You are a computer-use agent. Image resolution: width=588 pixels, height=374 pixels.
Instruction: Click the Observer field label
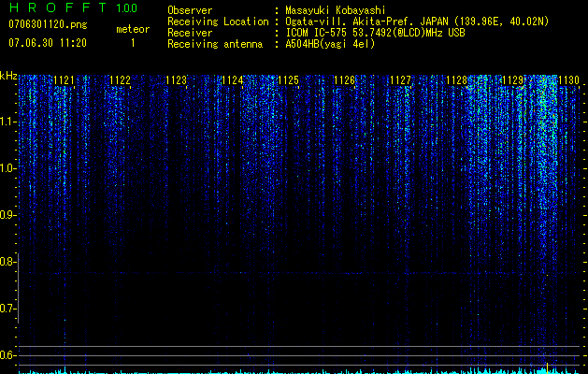[190, 10]
